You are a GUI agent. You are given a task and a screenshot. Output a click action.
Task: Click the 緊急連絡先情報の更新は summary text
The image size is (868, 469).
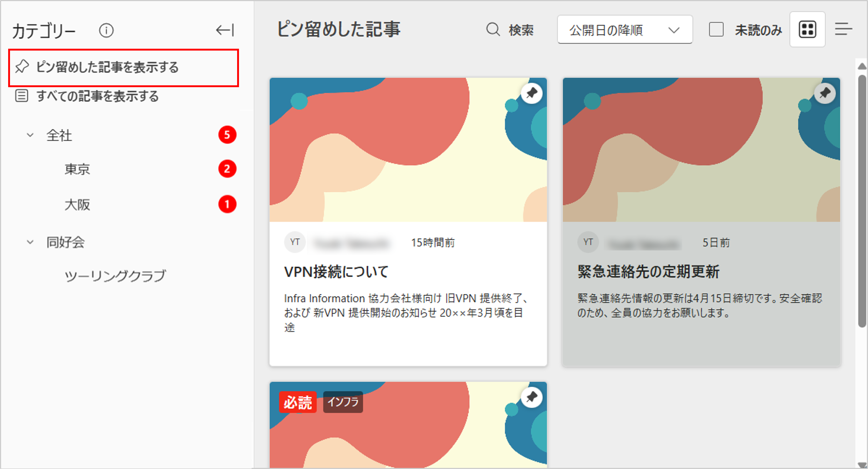[700, 306]
